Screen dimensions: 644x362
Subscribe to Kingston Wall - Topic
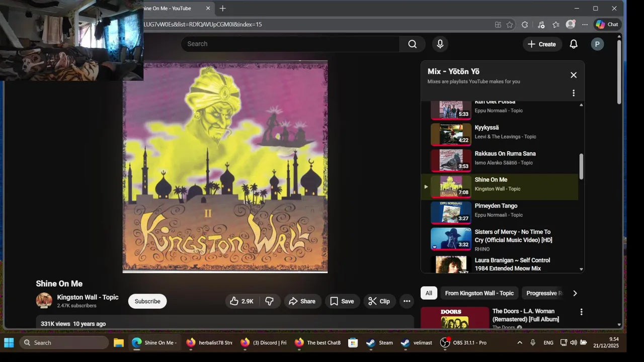pos(147,301)
